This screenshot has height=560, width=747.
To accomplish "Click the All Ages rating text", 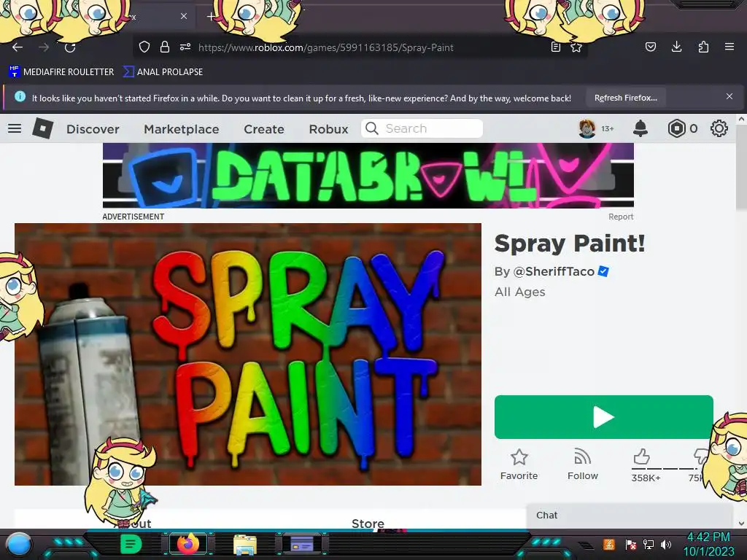I will pos(519,292).
